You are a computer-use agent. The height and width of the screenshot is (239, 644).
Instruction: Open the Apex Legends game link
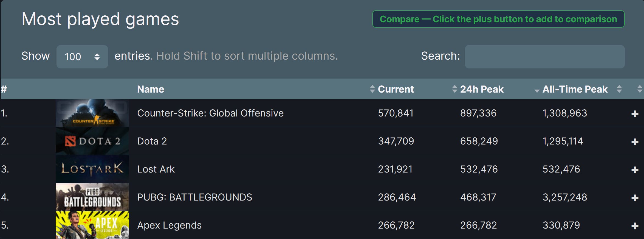coord(169,225)
